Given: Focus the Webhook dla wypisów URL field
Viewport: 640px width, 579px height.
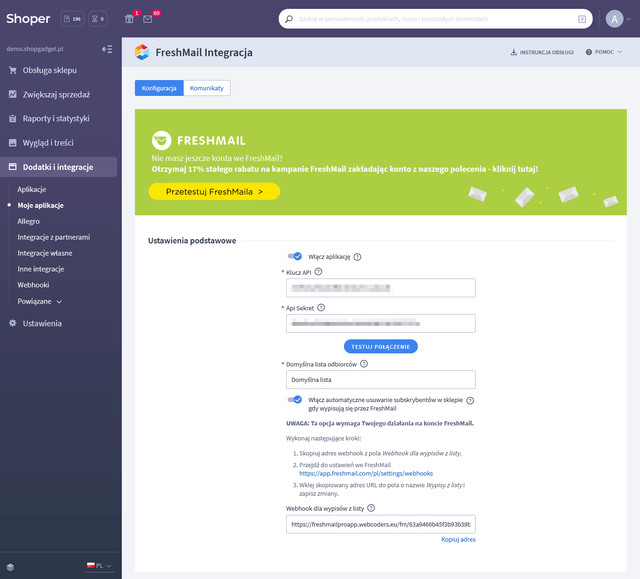Looking at the screenshot, I should [x=381, y=524].
